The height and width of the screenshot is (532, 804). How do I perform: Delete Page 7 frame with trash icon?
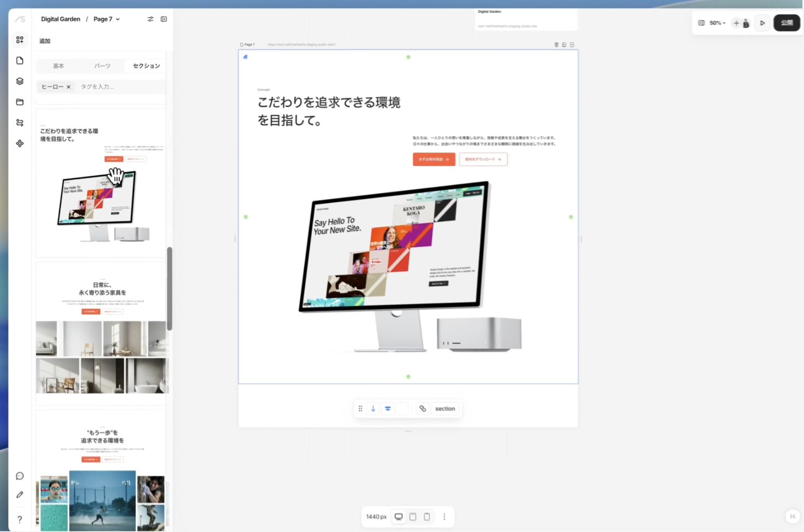[x=556, y=45]
